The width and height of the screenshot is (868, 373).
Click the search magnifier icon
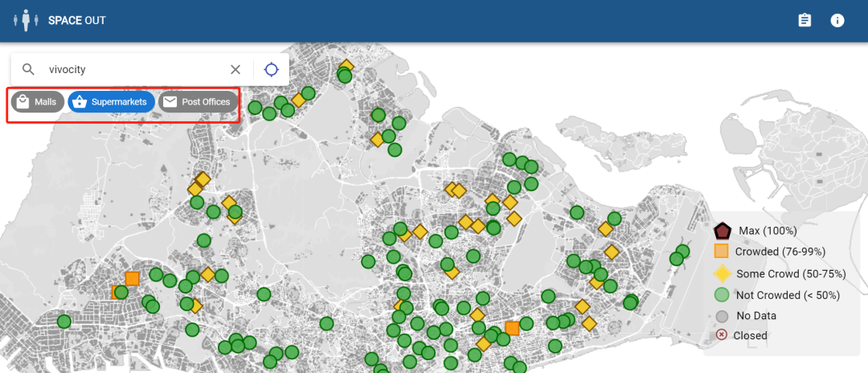click(x=29, y=69)
